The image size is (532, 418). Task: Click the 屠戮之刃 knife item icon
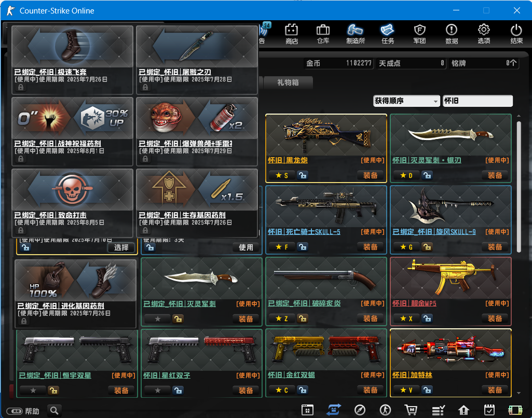pos(197,47)
